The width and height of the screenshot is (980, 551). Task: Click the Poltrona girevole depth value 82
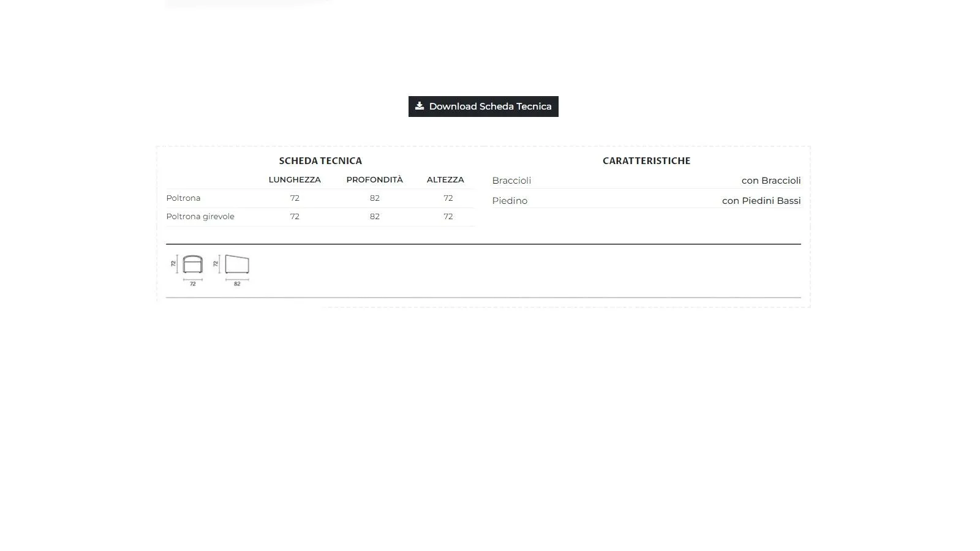click(x=375, y=217)
